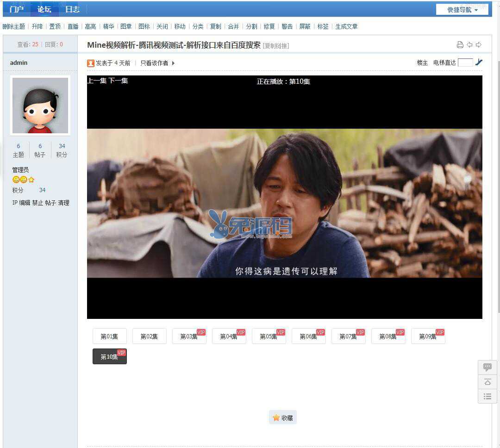Screen dimensions: 500x448
Task: Click the video player frame
Action: (284, 197)
